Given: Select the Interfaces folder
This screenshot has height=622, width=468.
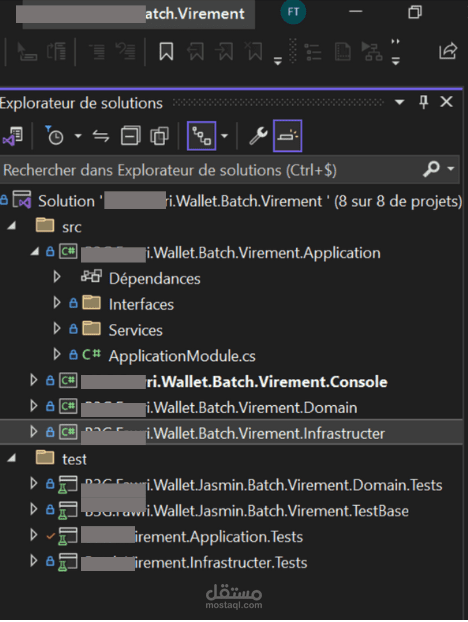Looking at the screenshot, I should click(141, 305).
